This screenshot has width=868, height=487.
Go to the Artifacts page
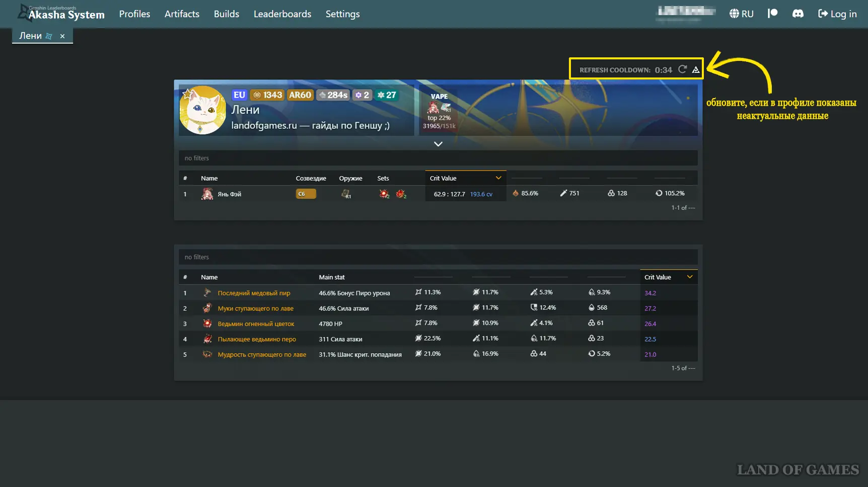pos(182,14)
